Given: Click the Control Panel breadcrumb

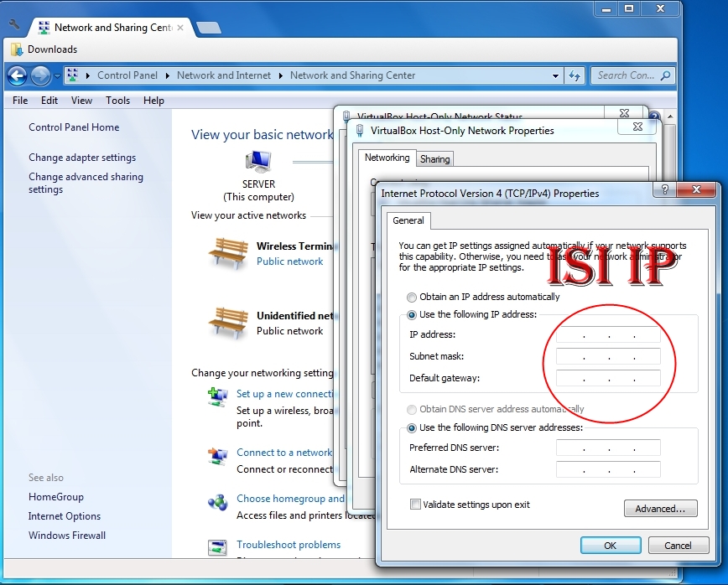Looking at the screenshot, I should point(127,75).
